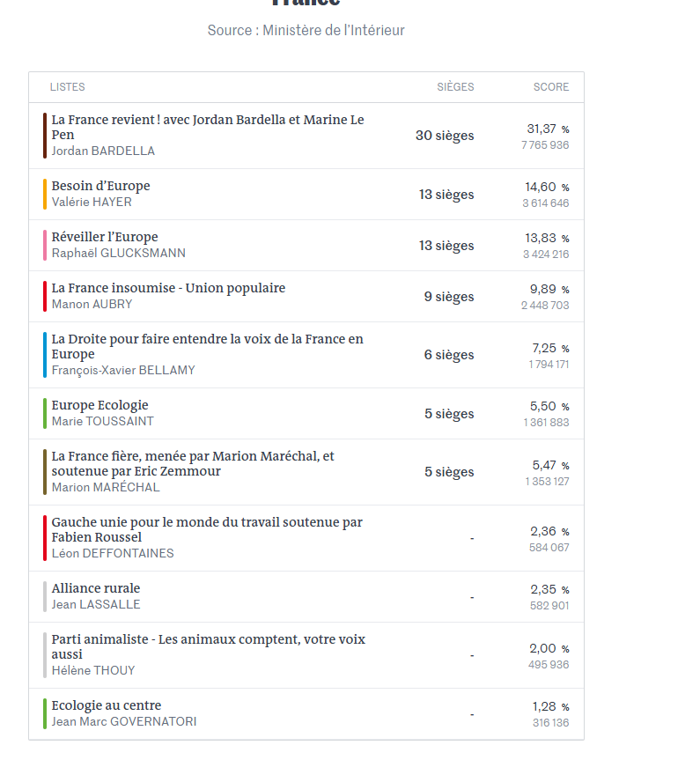Image resolution: width=700 pixels, height=760 pixels.
Task: Select Besoin d'Europe list name
Action: [x=100, y=186]
